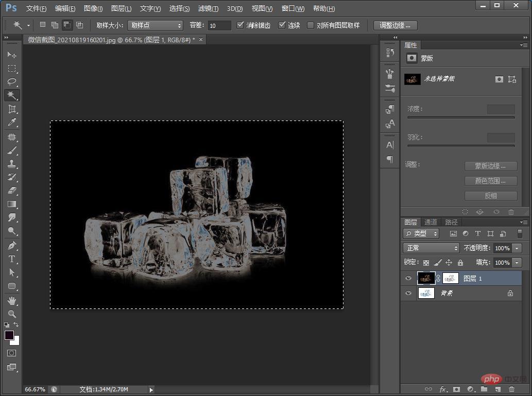
Task: Select the 图层 1 layer mask thumbnail
Action: (x=450, y=279)
